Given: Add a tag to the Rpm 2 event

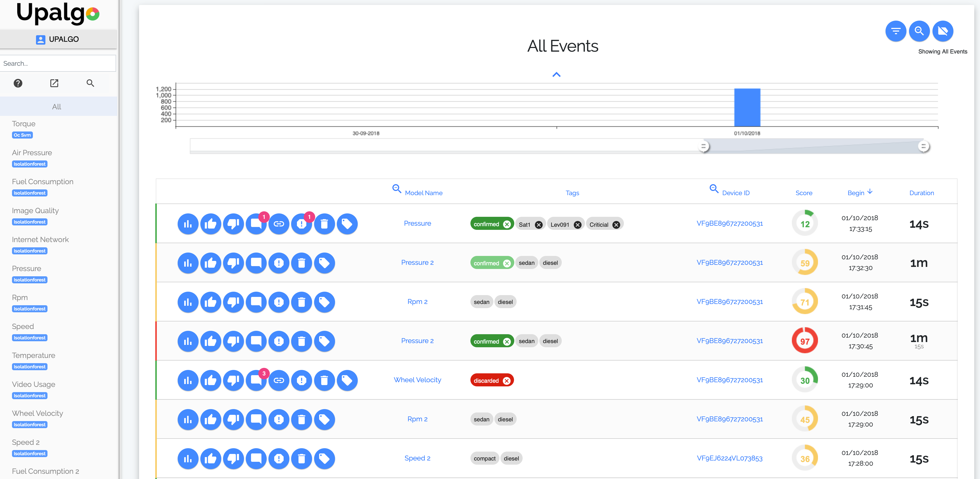Looking at the screenshot, I should [x=325, y=302].
